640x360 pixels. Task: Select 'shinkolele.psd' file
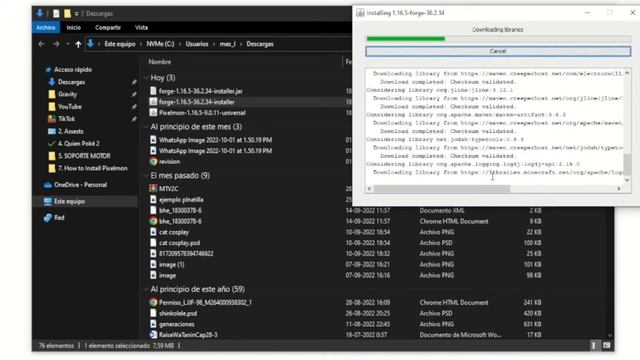pyautogui.click(x=178, y=313)
